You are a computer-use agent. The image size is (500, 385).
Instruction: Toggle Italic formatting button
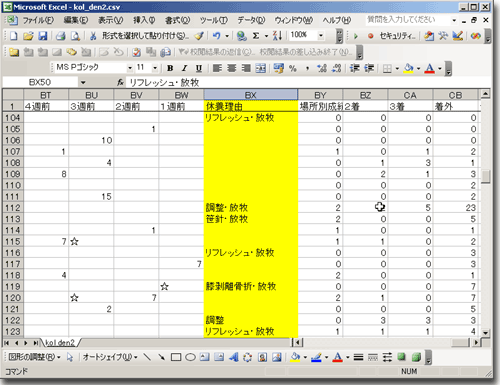184,68
